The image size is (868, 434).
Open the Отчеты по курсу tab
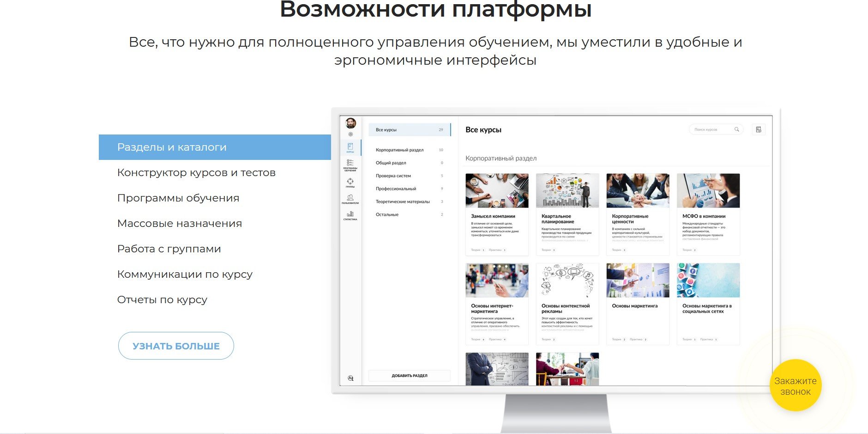point(162,300)
